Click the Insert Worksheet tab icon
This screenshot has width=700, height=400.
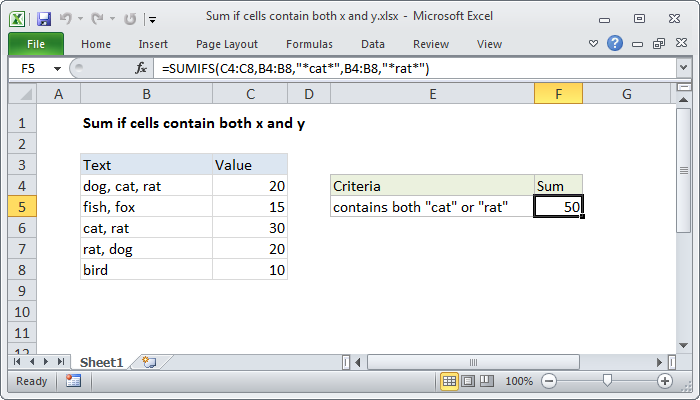(148, 361)
